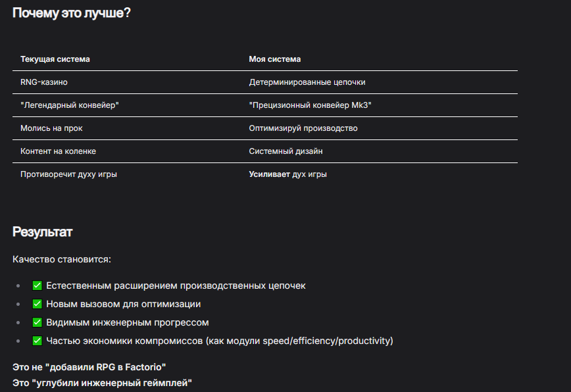This screenshot has height=392, width=571.
Task: Select the Текущая система column header
Action: pyautogui.click(x=55, y=59)
